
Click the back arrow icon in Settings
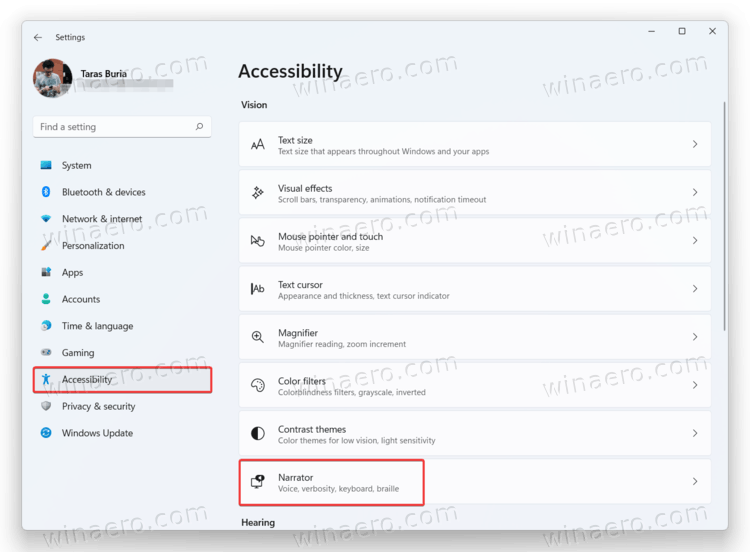38,38
